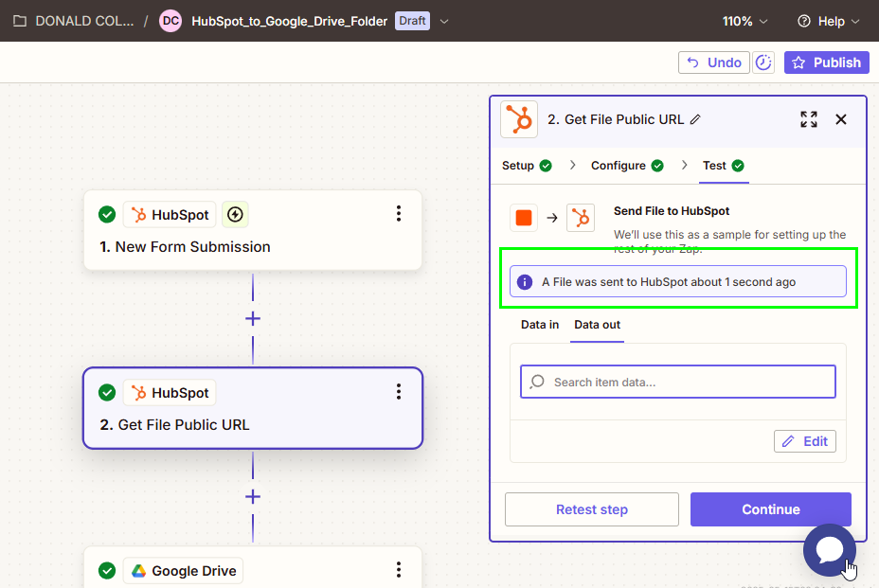Click the Edit button

[805, 441]
